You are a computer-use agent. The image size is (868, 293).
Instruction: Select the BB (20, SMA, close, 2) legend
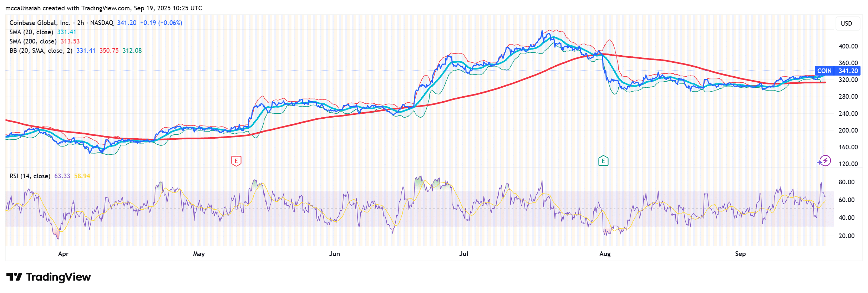41,51
